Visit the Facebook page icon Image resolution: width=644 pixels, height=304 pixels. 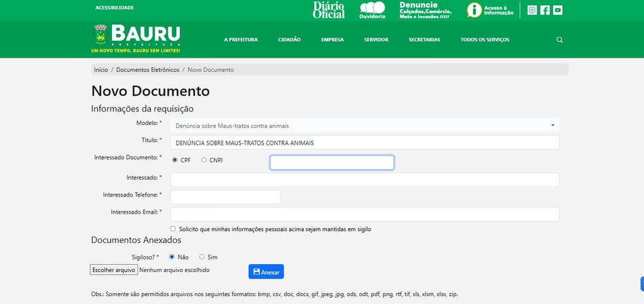[x=545, y=10]
